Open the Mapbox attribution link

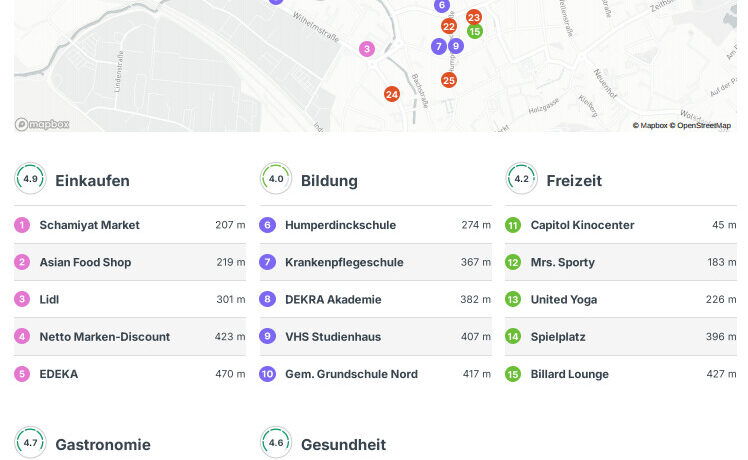tap(654, 126)
